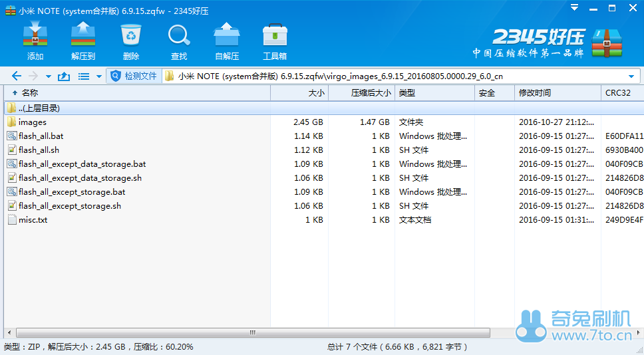Click the flash_all_except_data_storage.sh file icon
The height and width of the screenshot is (355, 644).
(12, 177)
